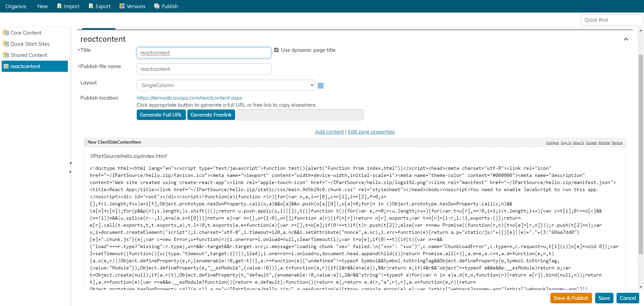This screenshot has width=644, height=306.
Task: Click the reactcontent page icon
Action: (6, 66)
